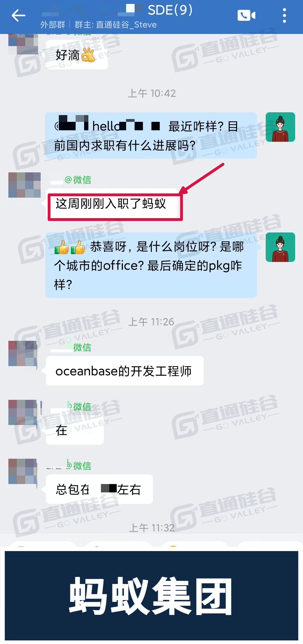Tap pixelated avatar beside 总包在 message
Viewport: 303px width, 644px height.
tap(23, 471)
